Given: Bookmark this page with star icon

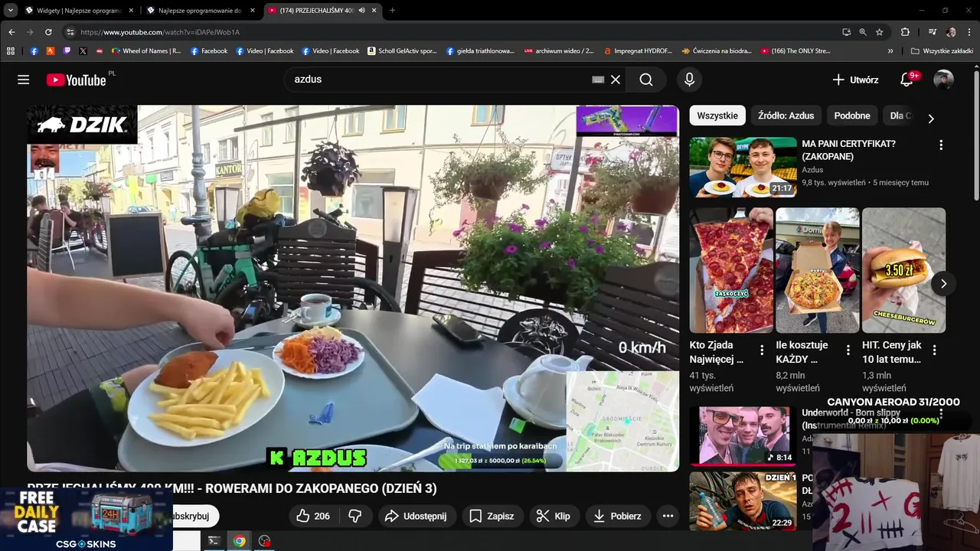Looking at the screenshot, I should pos(880,32).
